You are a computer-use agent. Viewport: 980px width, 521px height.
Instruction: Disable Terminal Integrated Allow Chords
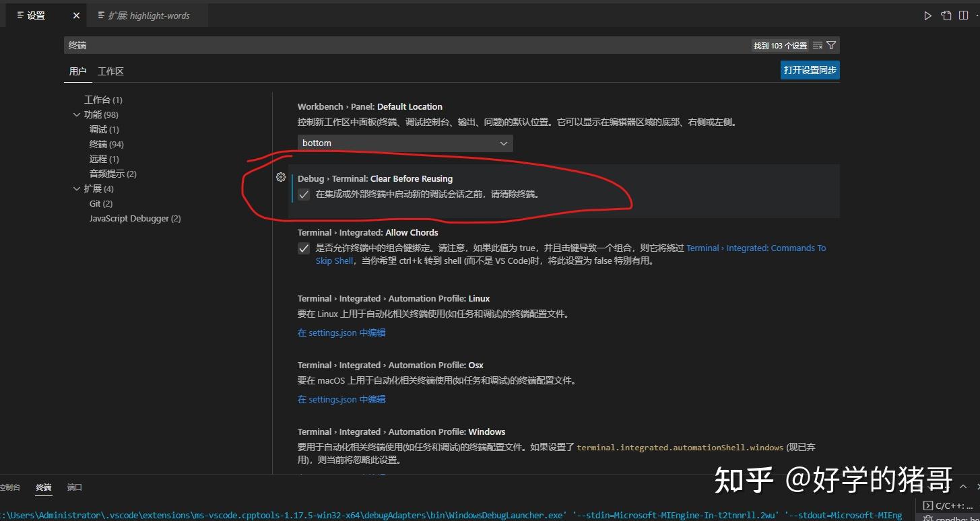click(304, 248)
